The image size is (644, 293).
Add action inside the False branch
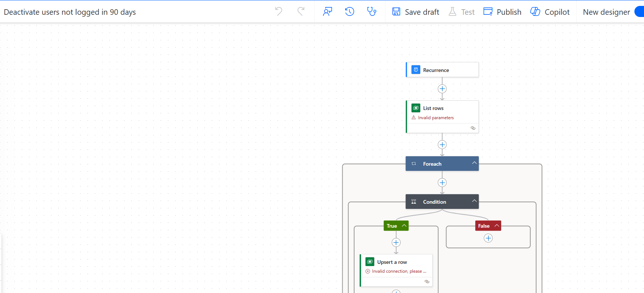(488, 238)
